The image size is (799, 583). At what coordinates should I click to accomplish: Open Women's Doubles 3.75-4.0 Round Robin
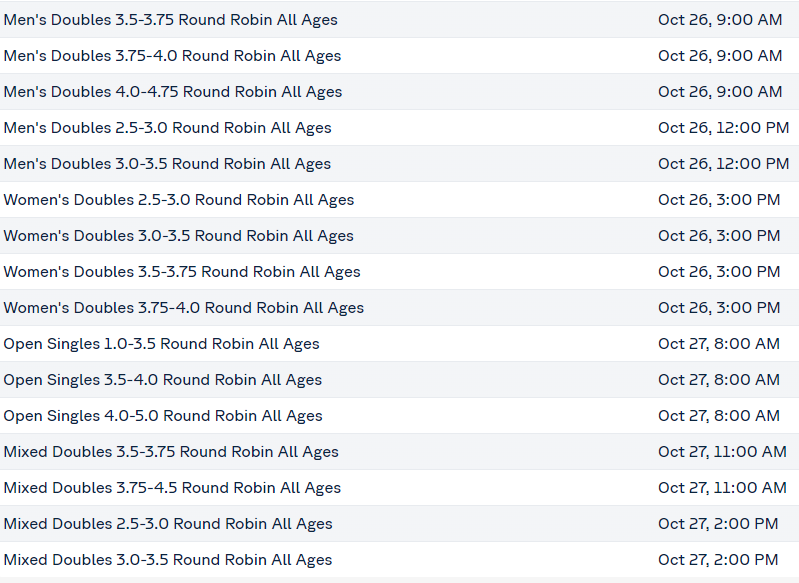click(x=183, y=308)
